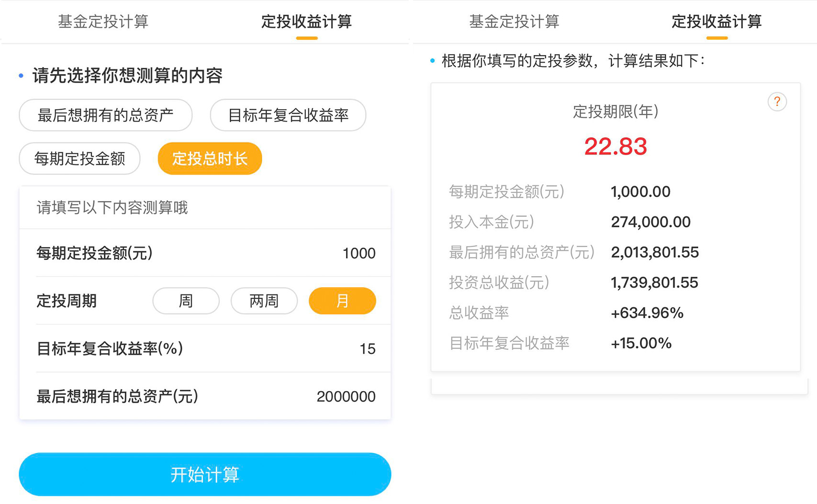Select the 最后想拥有的总资产 calculation option
This screenshot has width=817, height=504.
pos(105,115)
